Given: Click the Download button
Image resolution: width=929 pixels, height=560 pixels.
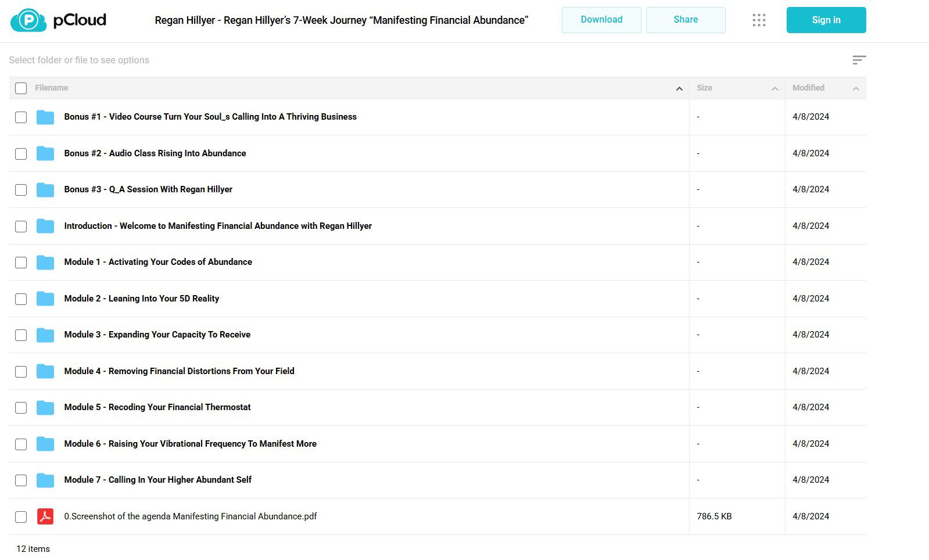Looking at the screenshot, I should (x=601, y=20).
